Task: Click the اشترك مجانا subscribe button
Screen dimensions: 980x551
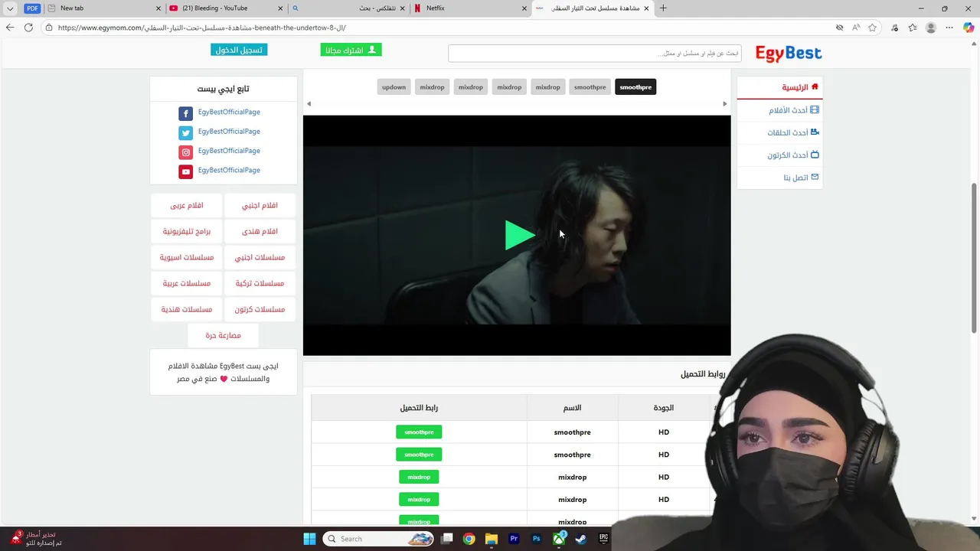Action: [x=351, y=50]
